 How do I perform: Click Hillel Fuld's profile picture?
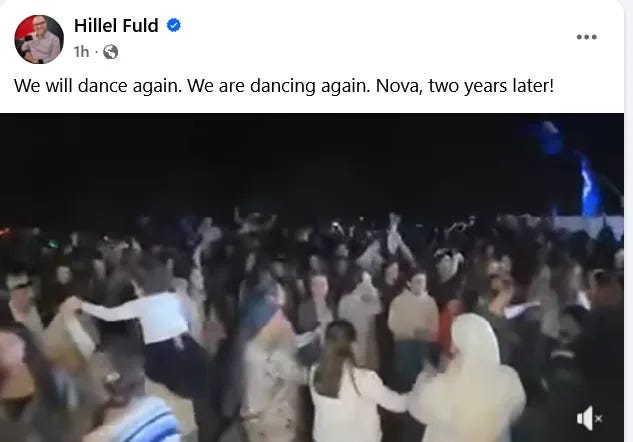pos(39,39)
